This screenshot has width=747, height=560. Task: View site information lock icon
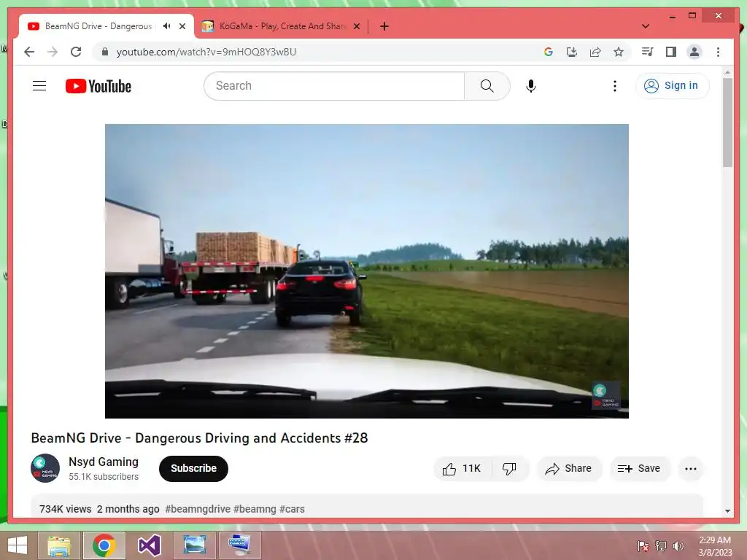(x=105, y=52)
